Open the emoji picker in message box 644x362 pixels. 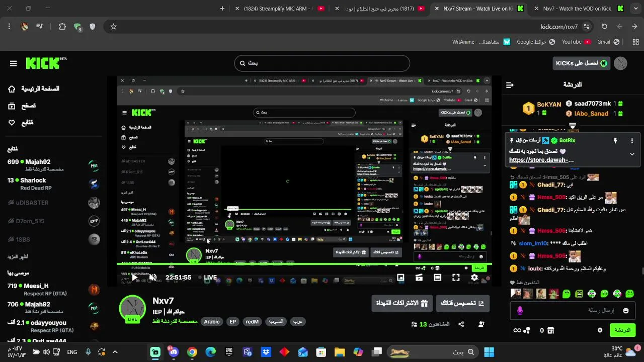click(626, 311)
